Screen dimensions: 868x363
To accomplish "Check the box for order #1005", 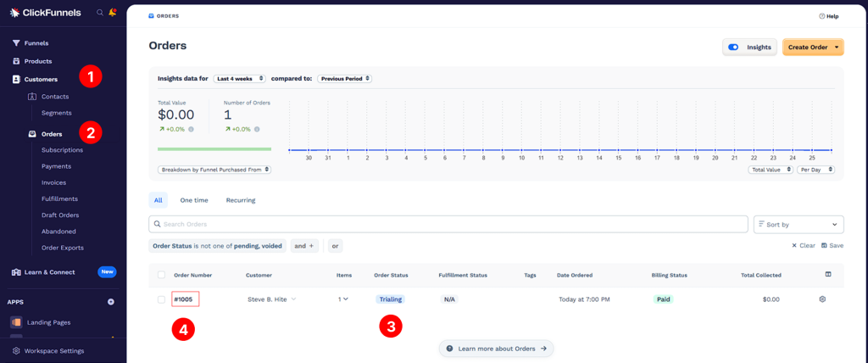I will (162, 299).
